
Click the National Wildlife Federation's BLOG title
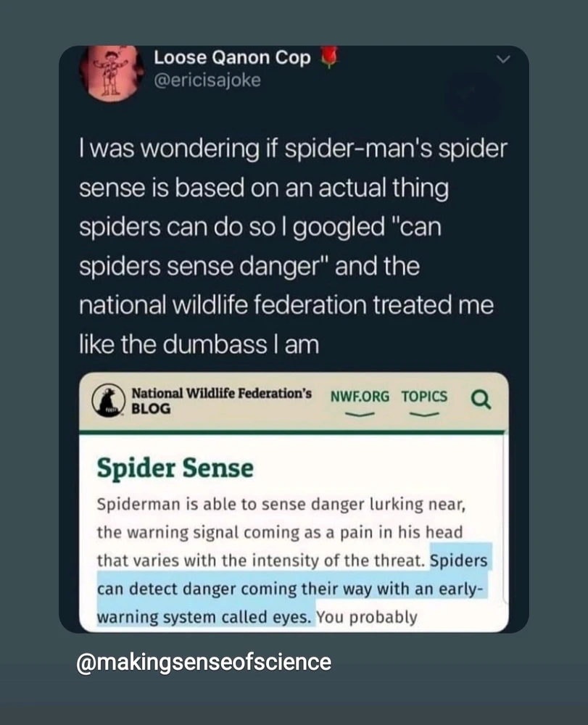pos(221,400)
